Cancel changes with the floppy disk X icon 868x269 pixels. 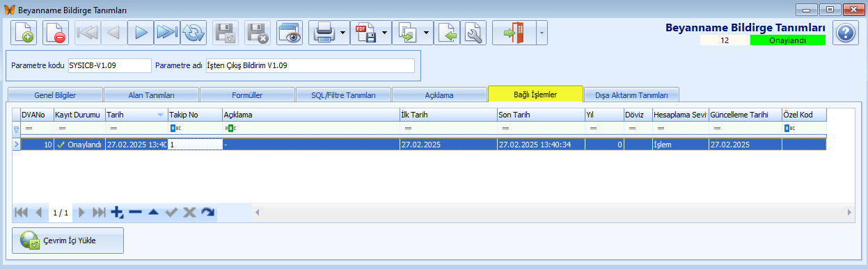258,33
